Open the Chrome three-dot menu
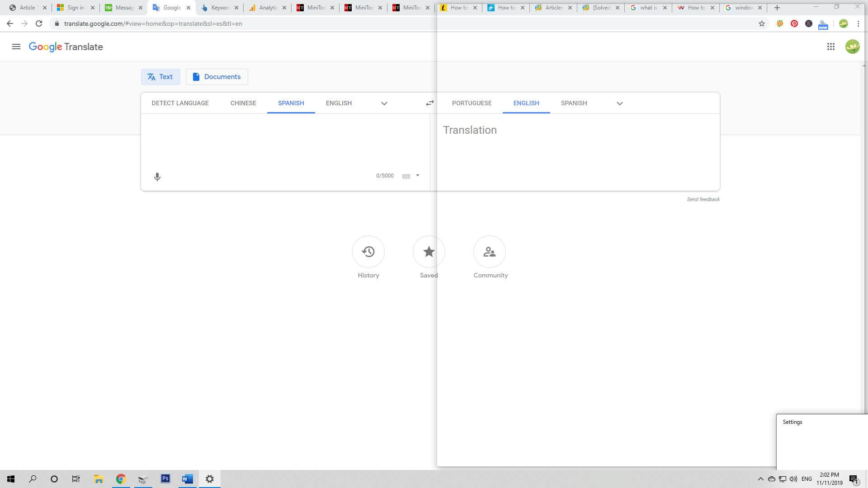 [x=858, y=23]
